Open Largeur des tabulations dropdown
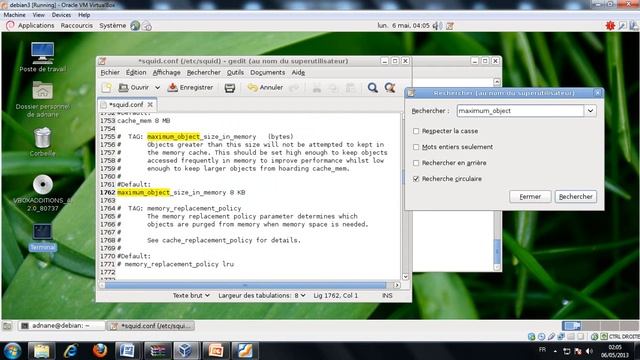The width and height of the screenshot is (640, 360). tap(262, 295)
